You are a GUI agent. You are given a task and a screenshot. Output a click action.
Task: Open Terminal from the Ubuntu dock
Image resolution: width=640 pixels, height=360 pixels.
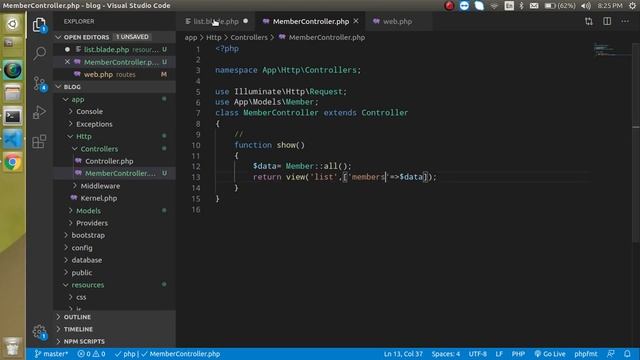click(13, 116)
